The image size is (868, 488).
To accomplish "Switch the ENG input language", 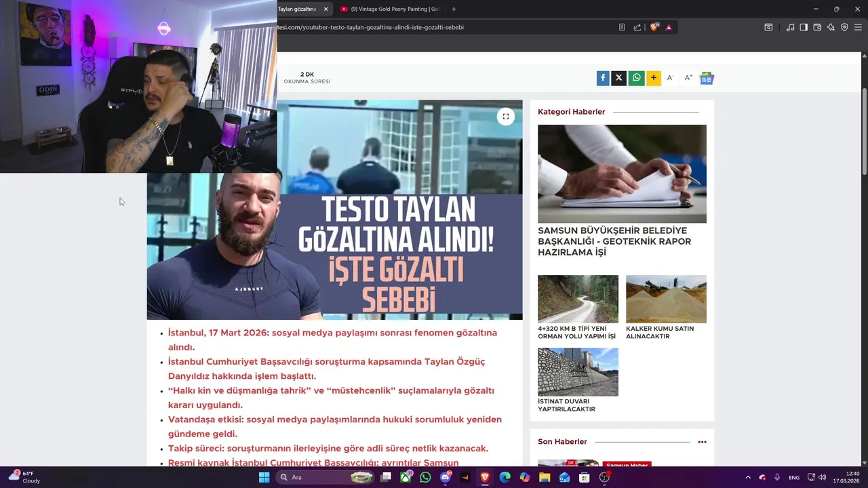I will coord(794,477).
